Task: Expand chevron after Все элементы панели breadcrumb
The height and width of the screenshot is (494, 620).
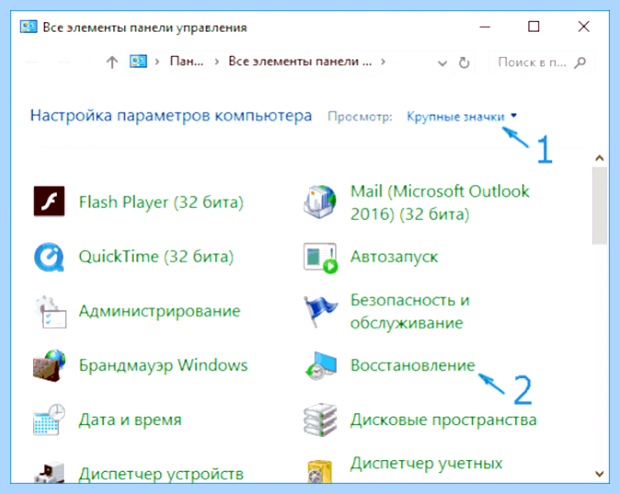Action: click(383, 62)
